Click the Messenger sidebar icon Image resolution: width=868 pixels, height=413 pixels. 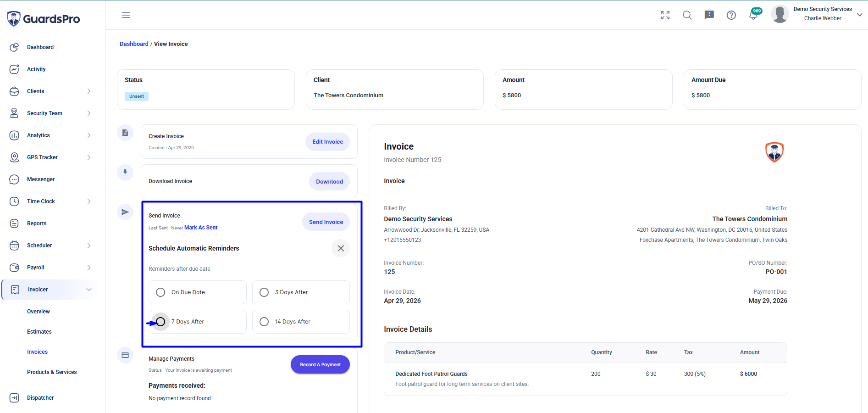14,179
